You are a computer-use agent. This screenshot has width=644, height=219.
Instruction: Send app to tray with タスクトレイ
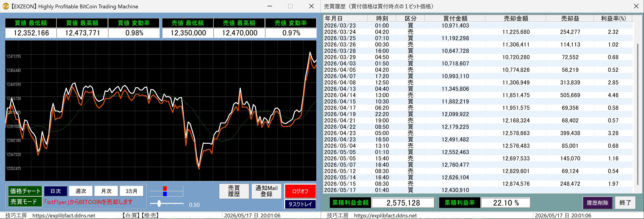point(300,204)
